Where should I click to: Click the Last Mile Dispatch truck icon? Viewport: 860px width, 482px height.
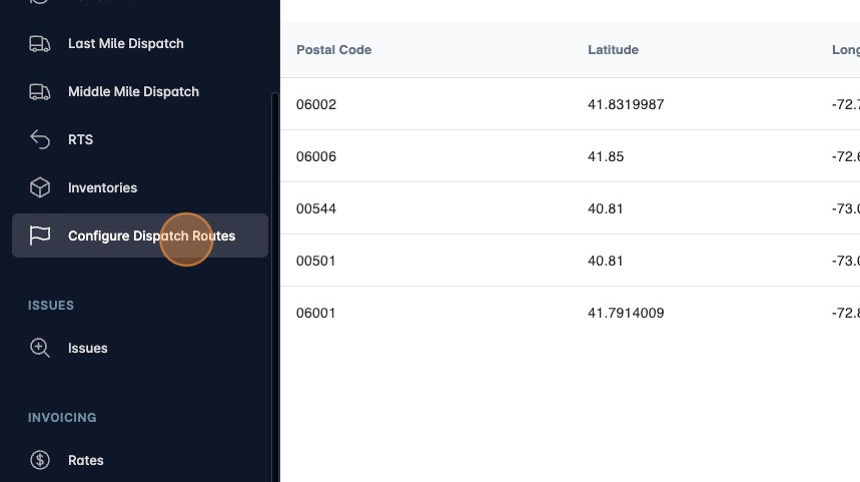pos(40,44)
